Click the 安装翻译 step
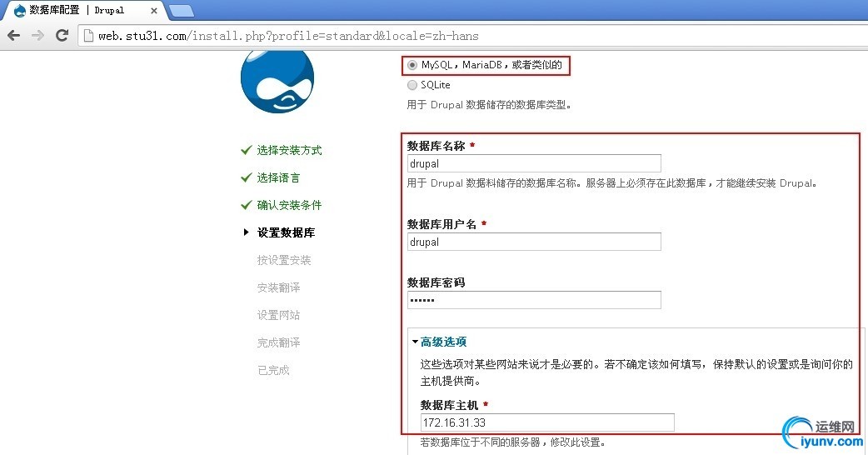Screen dimensions: 868x455 point(278,287)
